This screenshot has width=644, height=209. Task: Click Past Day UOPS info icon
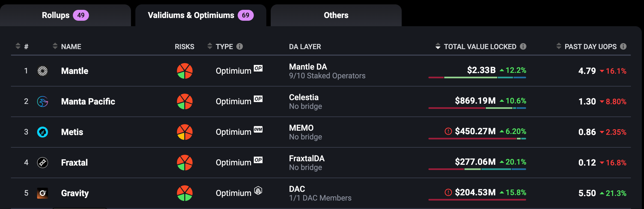point(623,46)
